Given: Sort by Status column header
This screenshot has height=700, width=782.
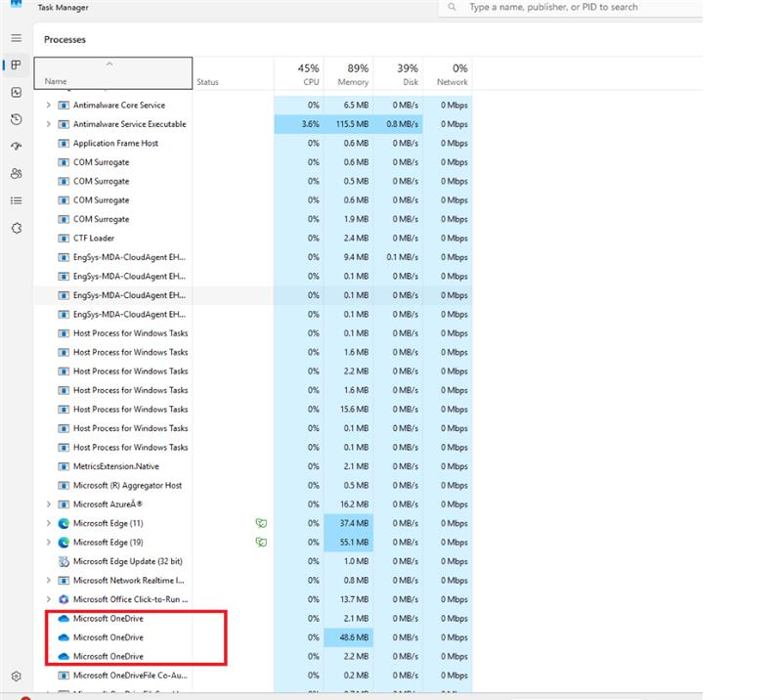Looking at the screenshot, I should point(234,73).
